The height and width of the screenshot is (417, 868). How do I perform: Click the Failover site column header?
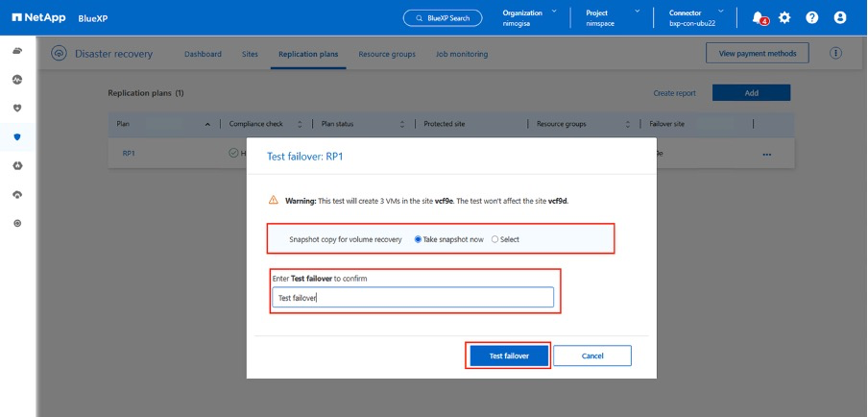pos(666,124)
